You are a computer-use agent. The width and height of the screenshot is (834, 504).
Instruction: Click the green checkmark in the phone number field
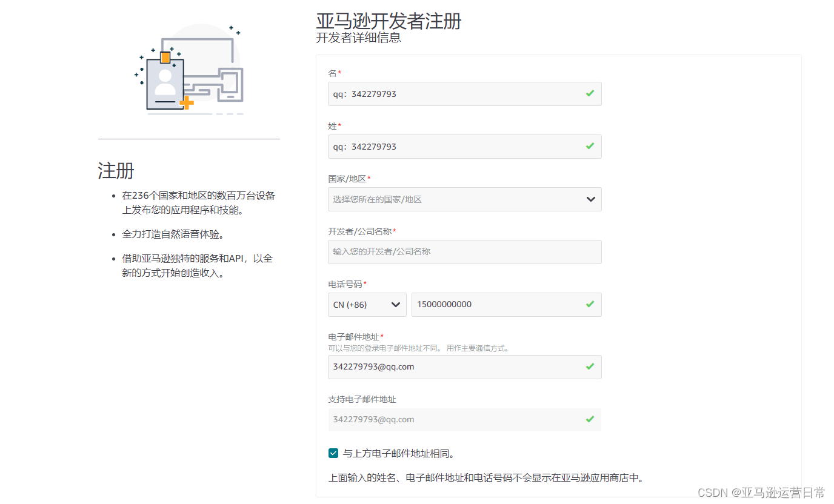590,304
